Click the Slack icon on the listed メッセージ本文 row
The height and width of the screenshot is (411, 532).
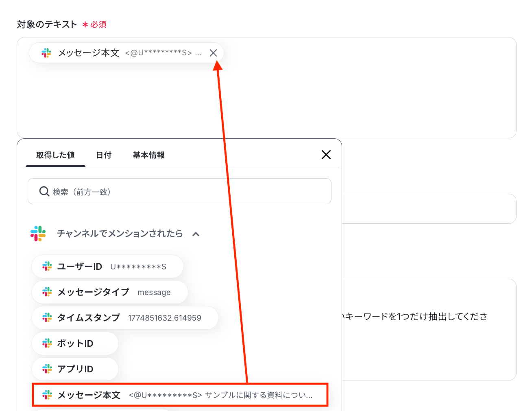[47, 395]
